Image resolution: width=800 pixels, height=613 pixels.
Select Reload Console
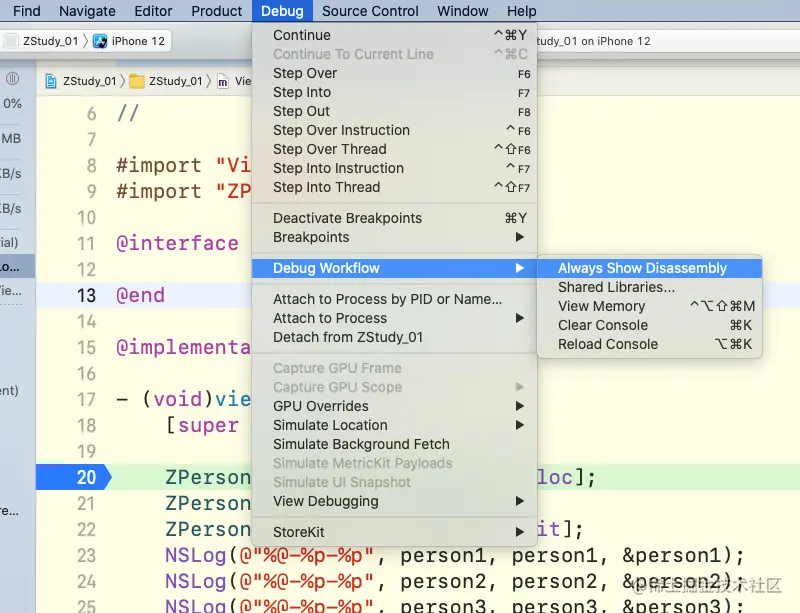pyautogui.click(x=649, y=344)
